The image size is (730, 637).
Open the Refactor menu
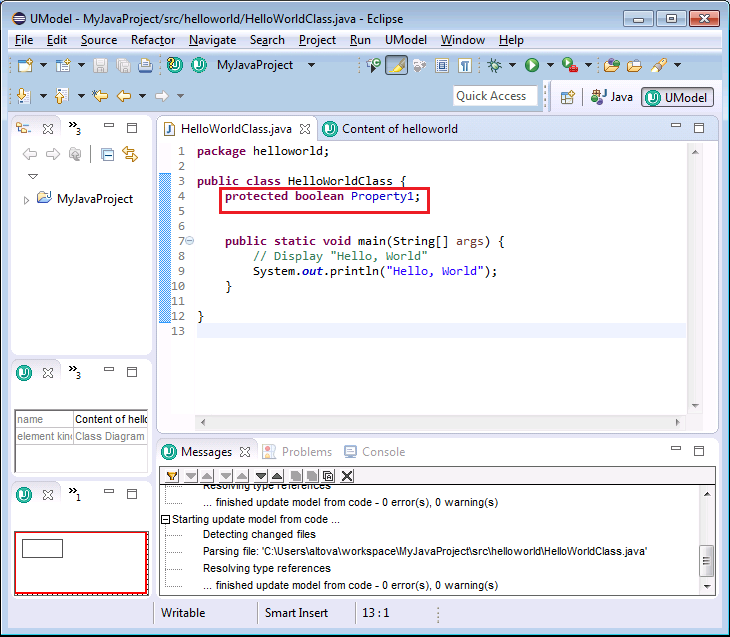[x=152, y=40]
